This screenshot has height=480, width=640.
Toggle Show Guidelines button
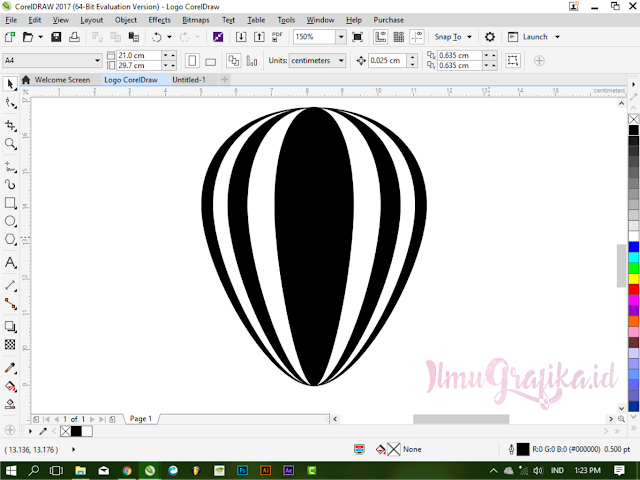click(x=417, y=37)
